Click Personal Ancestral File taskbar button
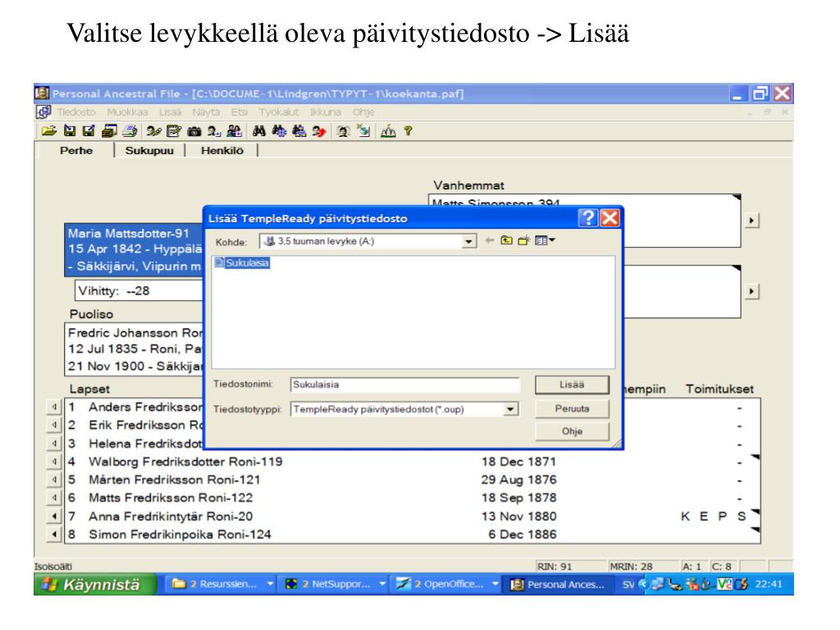 click(559, 584)
